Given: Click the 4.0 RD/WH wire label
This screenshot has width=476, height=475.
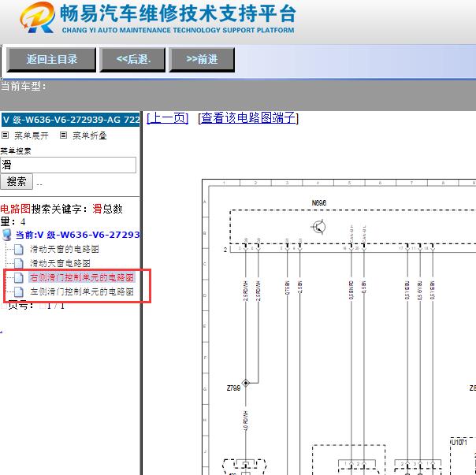Looking at the screenshot, I should 245,421.
